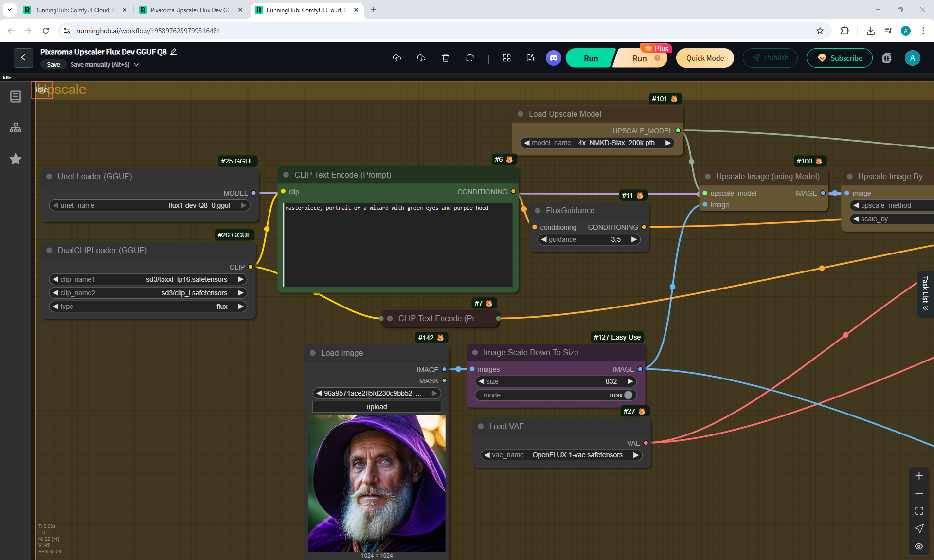Collapse the Load Upscale Model node dot
Image resolution: width=934 pixels, height=560 pixels.
point(520,114)
